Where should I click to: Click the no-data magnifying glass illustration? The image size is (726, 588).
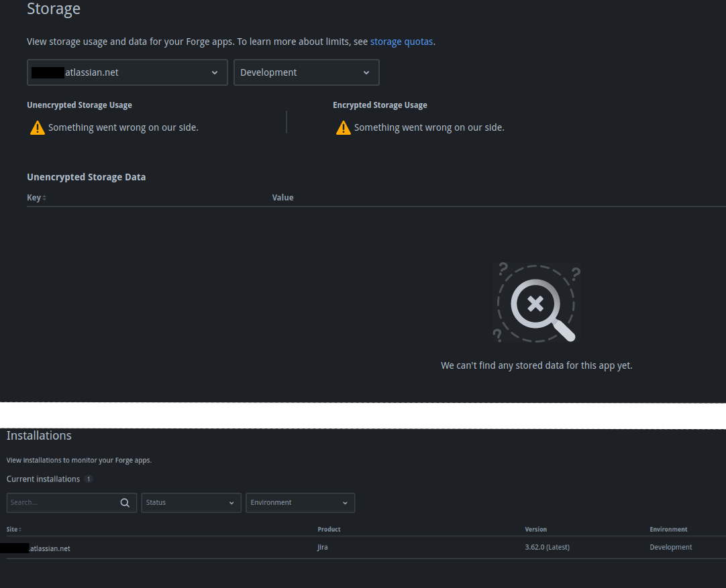click(537, 302)
